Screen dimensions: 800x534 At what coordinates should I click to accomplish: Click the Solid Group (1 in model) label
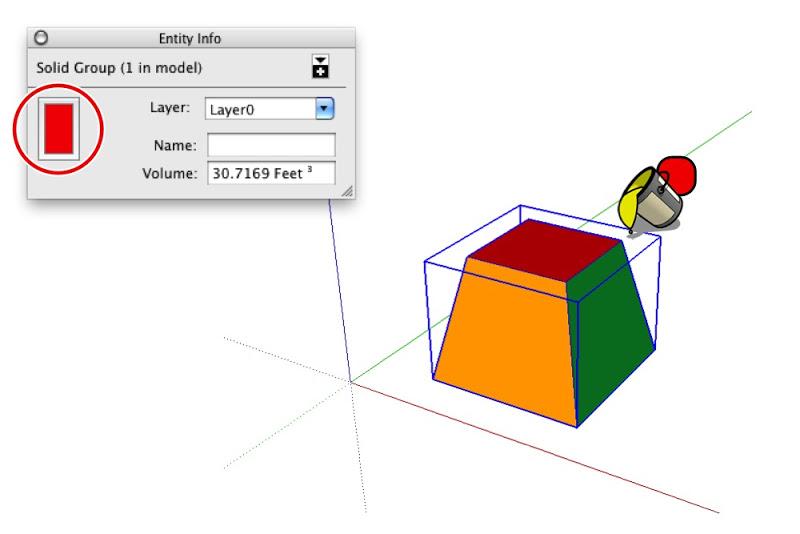click(x=119, y=68)
